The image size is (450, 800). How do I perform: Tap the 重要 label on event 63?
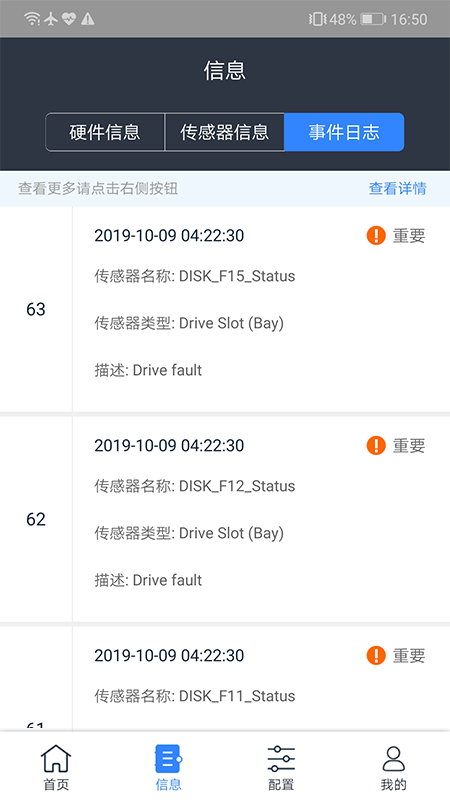pos(409,235)
